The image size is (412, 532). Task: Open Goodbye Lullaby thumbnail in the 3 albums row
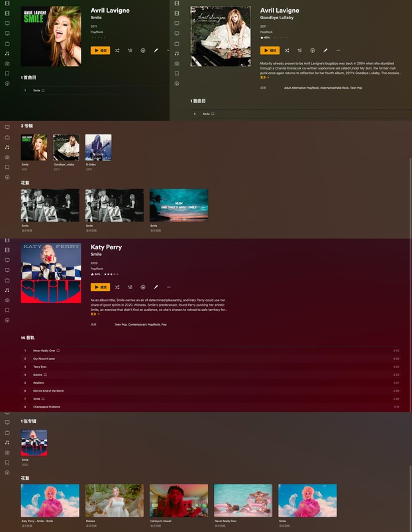66,148
